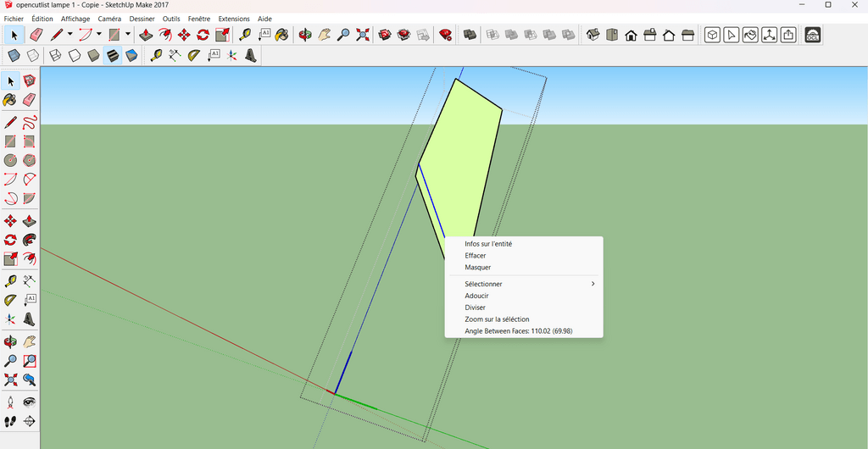The width and height of the screenshot is (868, 449).
Task: Select the Paint Bucket tool in left toolbar
Action: click(10, 100)
